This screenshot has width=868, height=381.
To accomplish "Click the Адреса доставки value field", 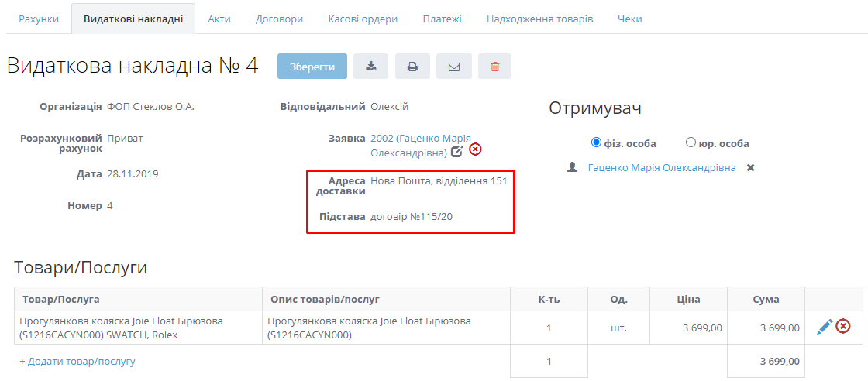I will pyautogui.click(x=439, y=180).
